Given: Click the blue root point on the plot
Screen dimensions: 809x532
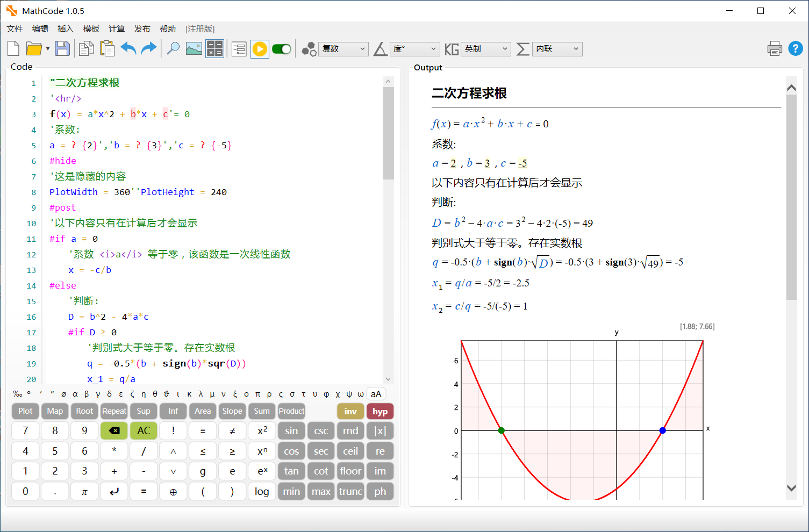Looking at the screenshot, I should point(663,430).
